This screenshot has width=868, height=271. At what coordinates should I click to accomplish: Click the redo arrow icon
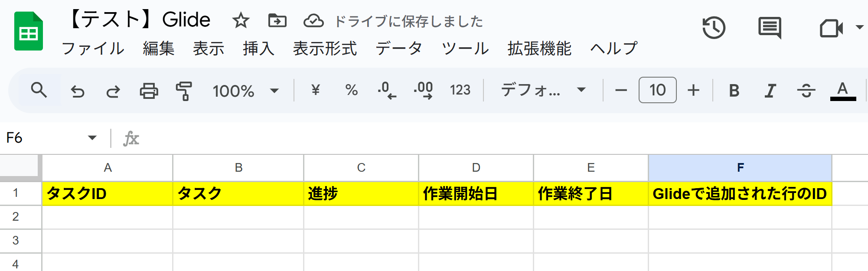[113, 91]
